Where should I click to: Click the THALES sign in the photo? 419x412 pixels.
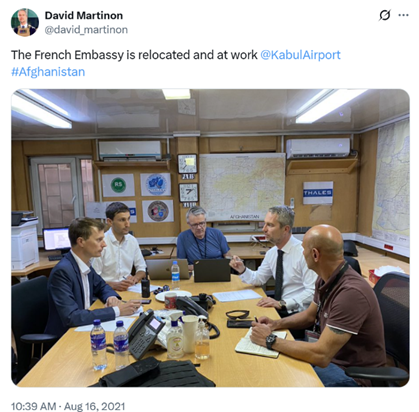coord(318,193)
